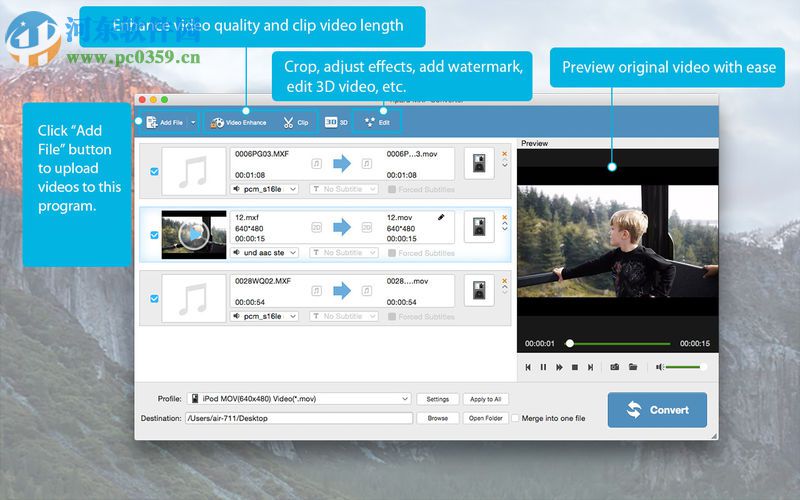800x500 pixels.
Task: Click the Browse button
Action: [438, 418]
